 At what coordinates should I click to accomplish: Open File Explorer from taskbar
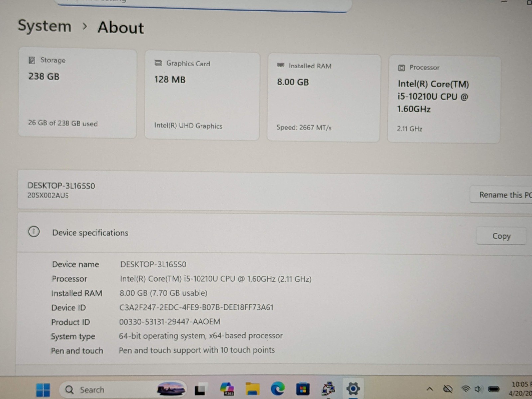click(x=252, y=389)
